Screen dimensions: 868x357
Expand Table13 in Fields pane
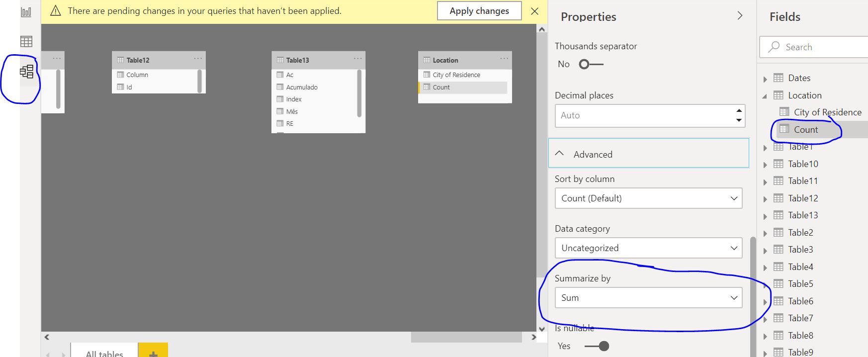765,216
